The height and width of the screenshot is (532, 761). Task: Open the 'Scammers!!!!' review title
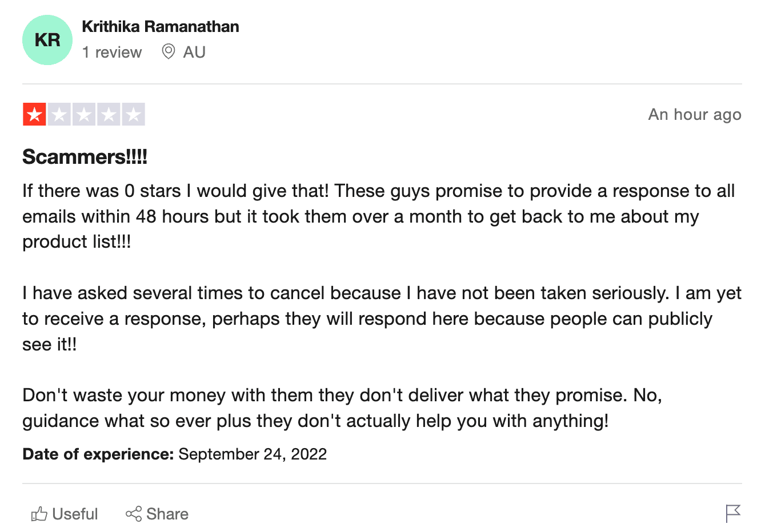pyautogui.click(x=85, y=156)
